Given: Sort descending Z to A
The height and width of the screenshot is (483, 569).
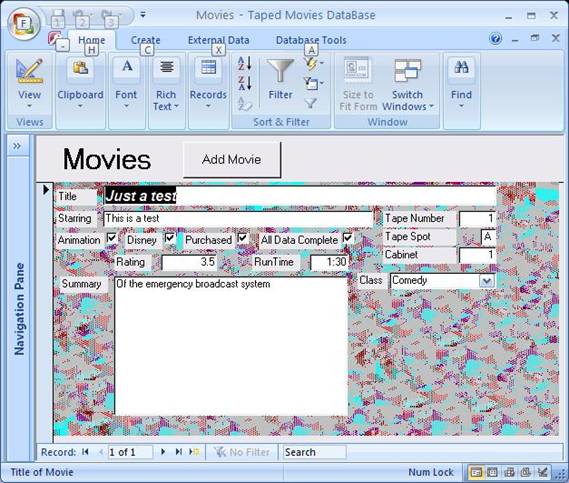Looking at the screenshot, I should point(245,83).
